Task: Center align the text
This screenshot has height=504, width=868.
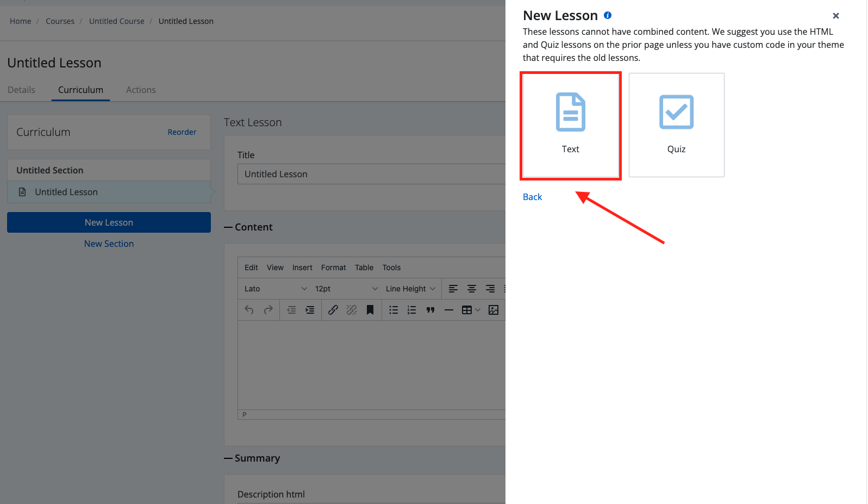Action: [472, 289]
